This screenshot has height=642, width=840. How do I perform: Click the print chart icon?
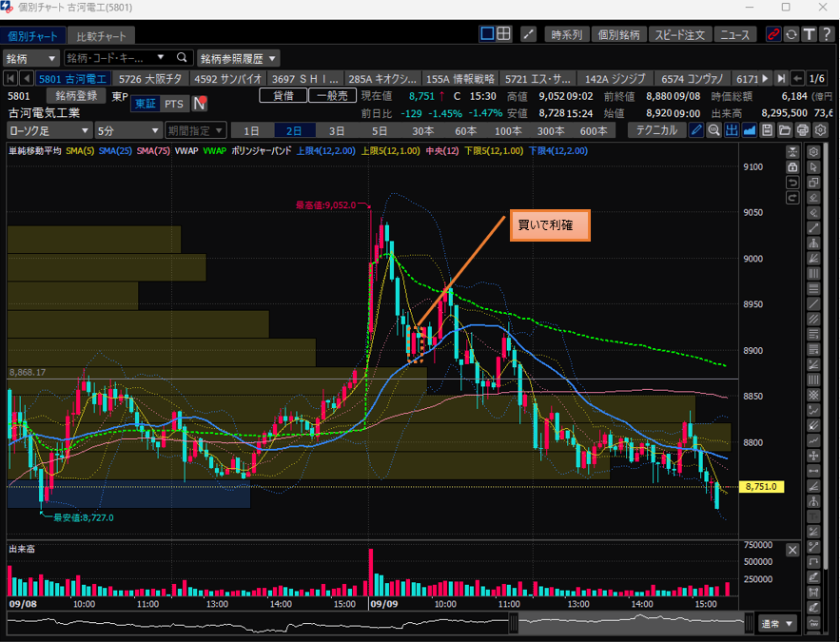[x=802, y=130]
